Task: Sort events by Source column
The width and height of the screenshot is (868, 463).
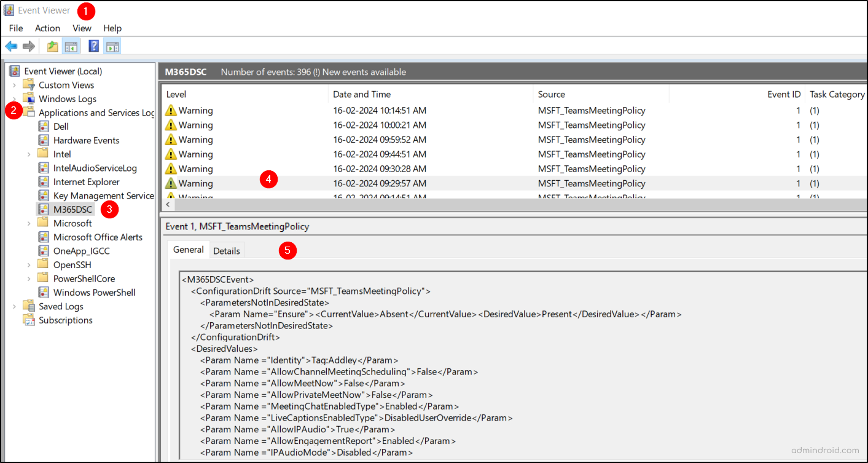Action: point(550,94)
